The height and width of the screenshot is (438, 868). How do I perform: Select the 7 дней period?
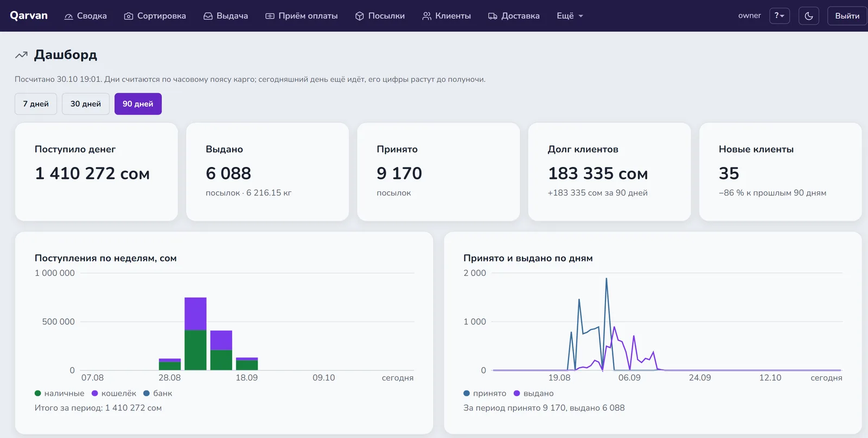click(x=36, y=104)
